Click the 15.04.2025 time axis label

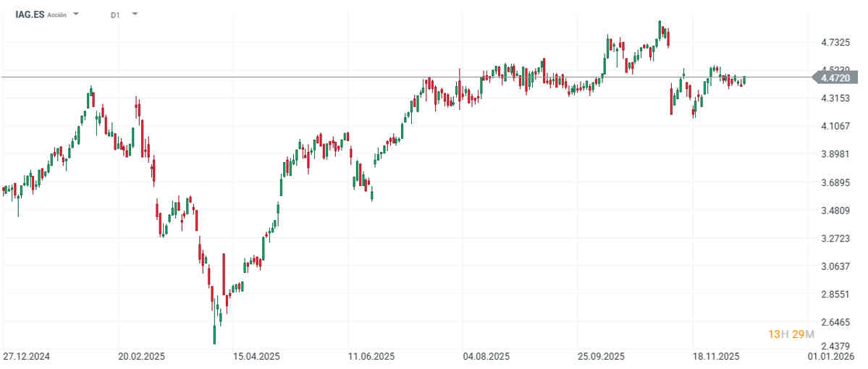click(256, 356)
